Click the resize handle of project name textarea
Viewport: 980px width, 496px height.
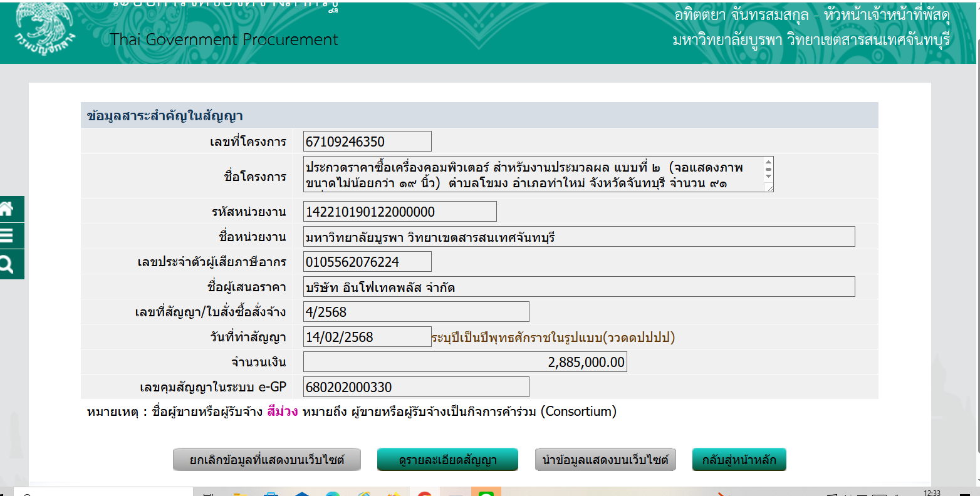[769, 188]
